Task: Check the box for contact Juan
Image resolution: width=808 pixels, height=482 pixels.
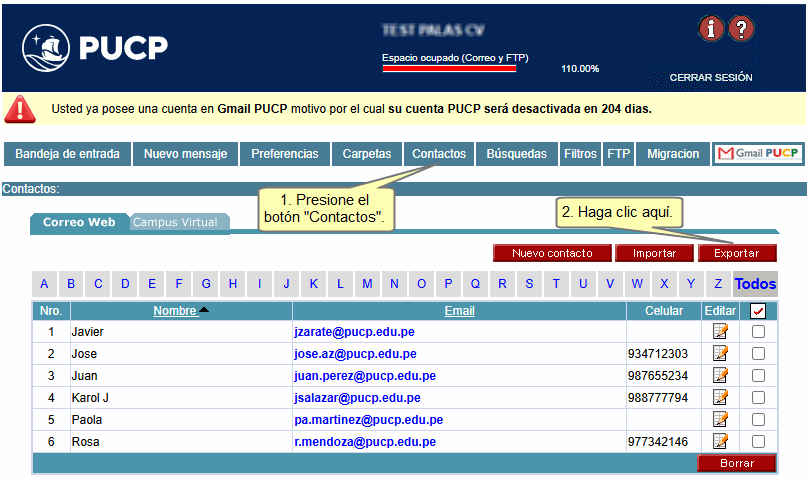Action: pyautogui.click(x=758, y=376)
